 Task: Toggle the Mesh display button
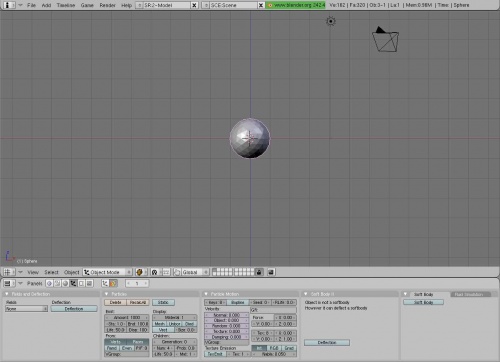coord(159,324)
